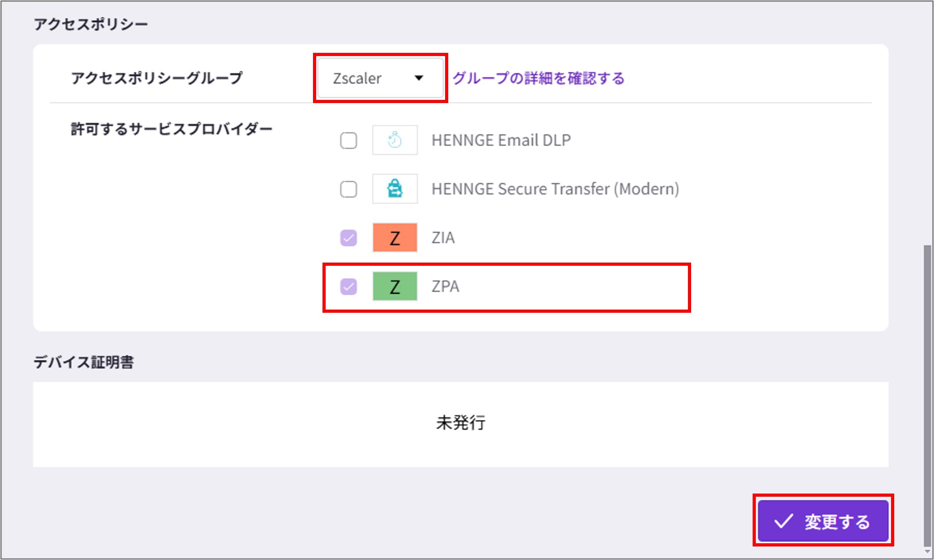Click the vertical scrollbar thumb
The height and width of the screenshot is (560, 934).
(x=927, y=395)
